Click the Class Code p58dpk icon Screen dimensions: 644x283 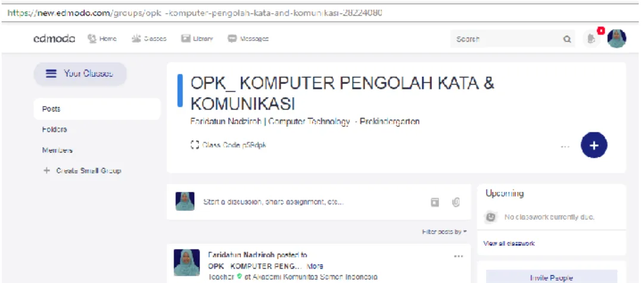[x=195, y=145]
